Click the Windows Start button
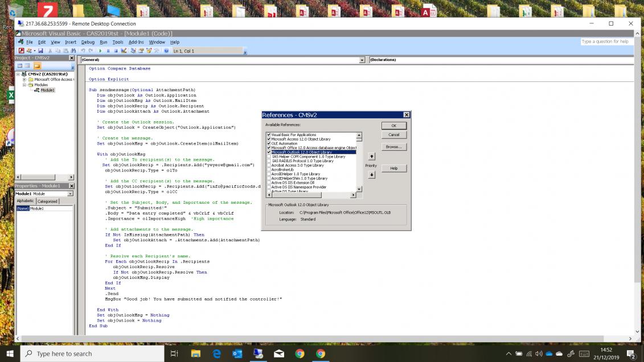 [x=10, y=353]
